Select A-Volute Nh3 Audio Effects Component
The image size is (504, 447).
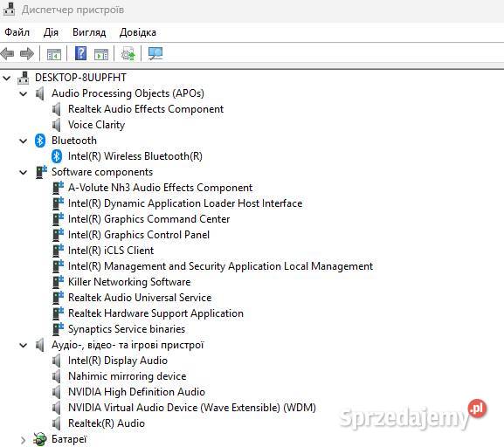[x=160, y=188]
